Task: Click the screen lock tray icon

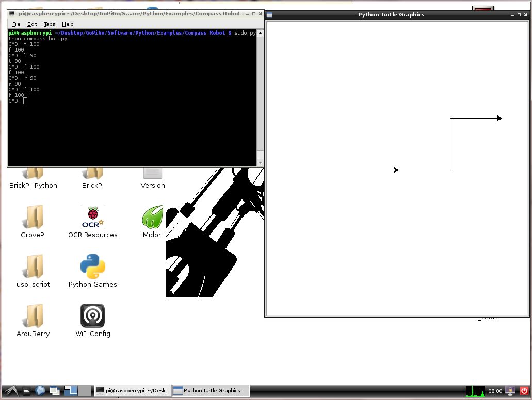Action: click(x=510, y=391)
